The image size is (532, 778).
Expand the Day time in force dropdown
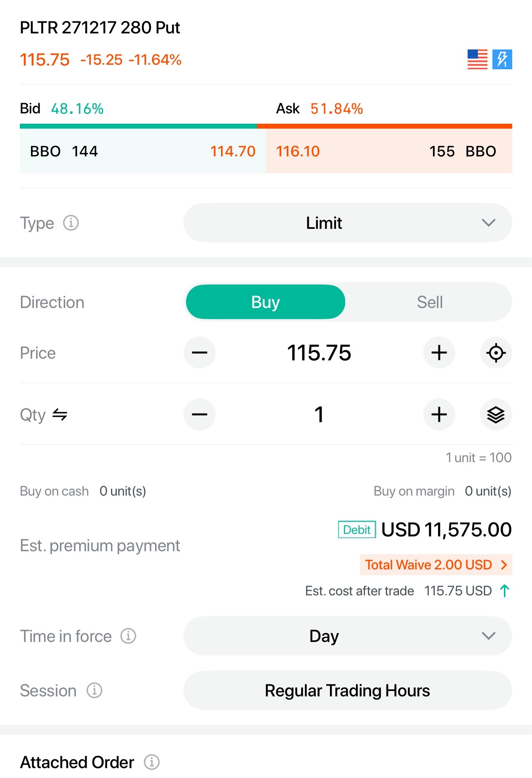[348, 636]
